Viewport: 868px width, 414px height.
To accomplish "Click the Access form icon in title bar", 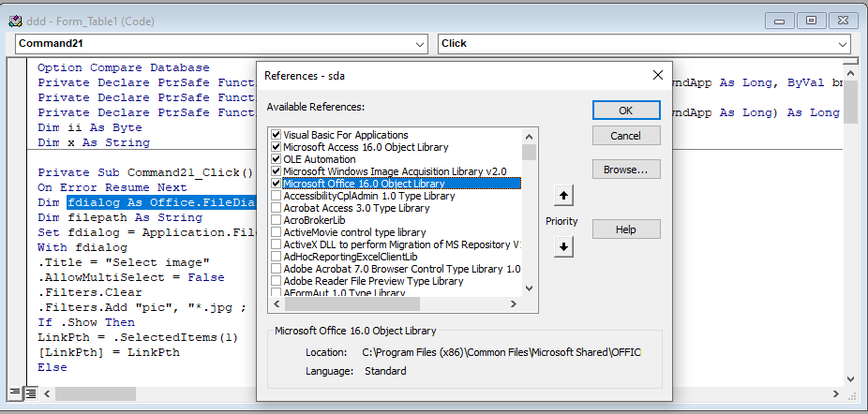I will click(x=15, y=22).
